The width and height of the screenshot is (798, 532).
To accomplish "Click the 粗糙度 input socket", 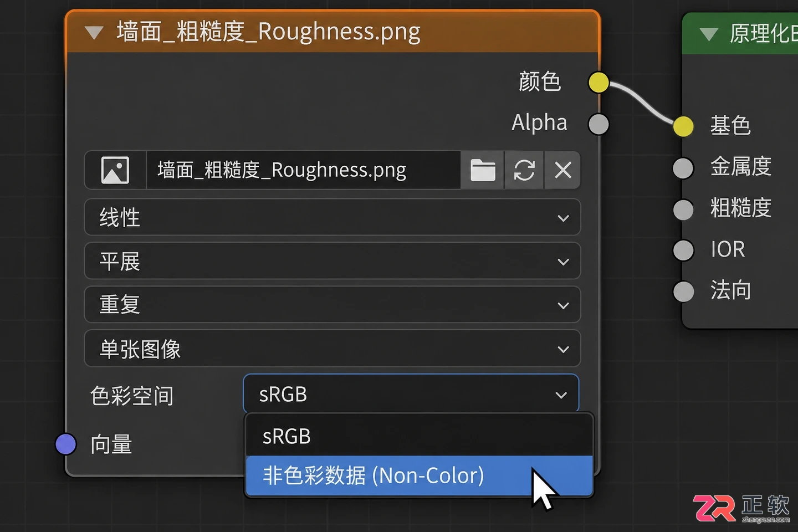I will (x=683, y=209).
